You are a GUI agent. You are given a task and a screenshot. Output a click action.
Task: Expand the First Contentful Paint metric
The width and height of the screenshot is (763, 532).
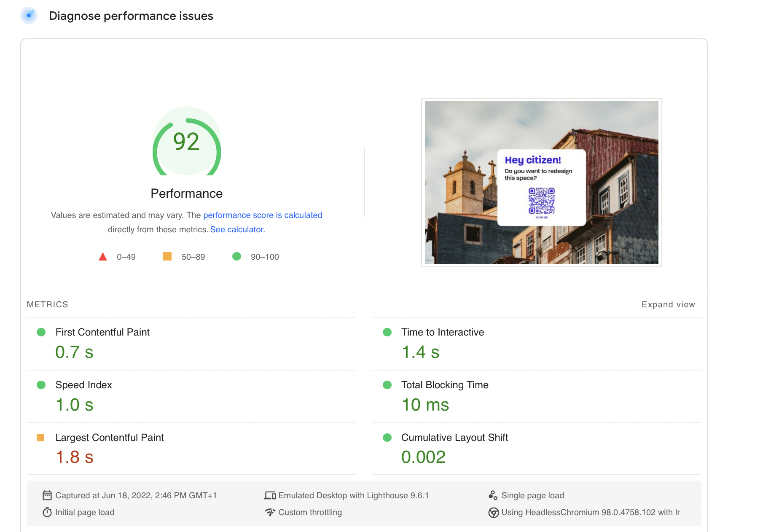(x=102, y=332)
